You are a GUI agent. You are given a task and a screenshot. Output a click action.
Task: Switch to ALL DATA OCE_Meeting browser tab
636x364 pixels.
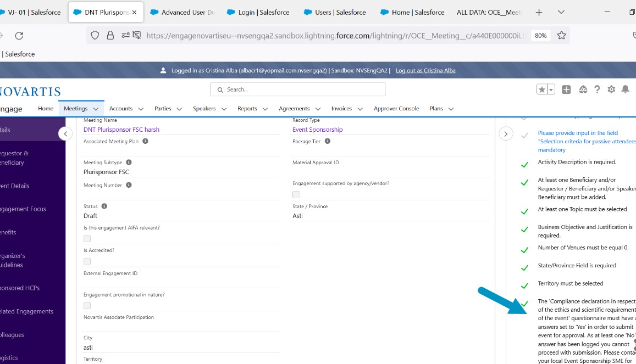coord(489,12)
